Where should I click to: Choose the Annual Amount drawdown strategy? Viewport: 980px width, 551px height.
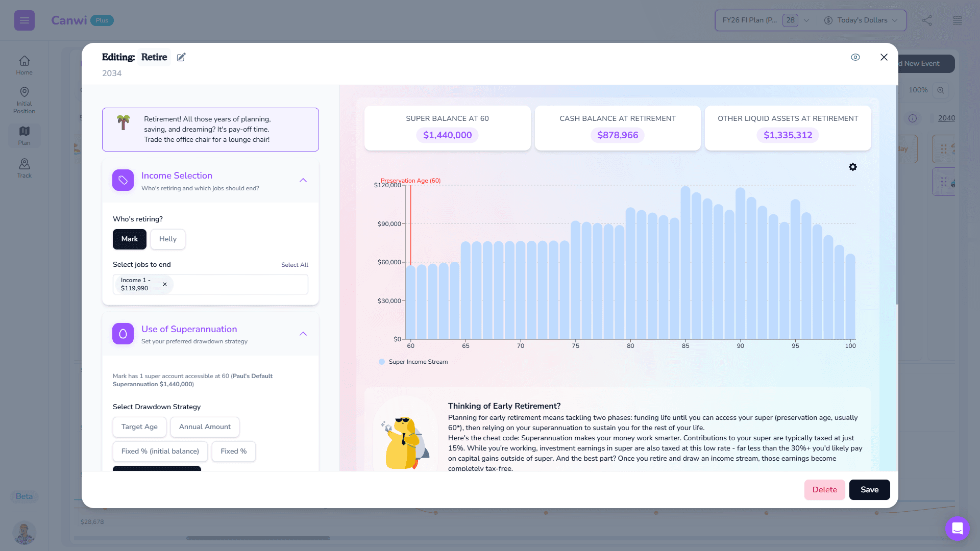click(205, 427)
